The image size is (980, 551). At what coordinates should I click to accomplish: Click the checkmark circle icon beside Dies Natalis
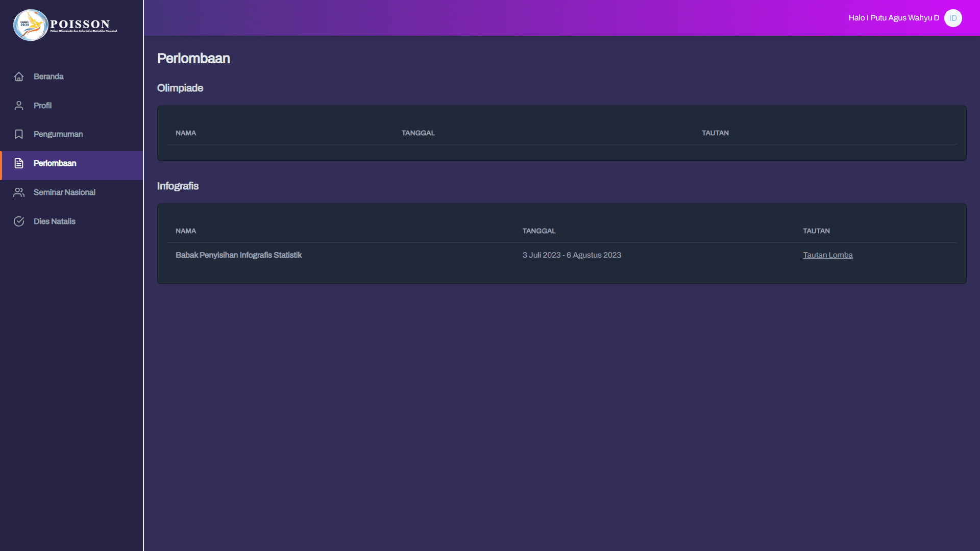19,221
